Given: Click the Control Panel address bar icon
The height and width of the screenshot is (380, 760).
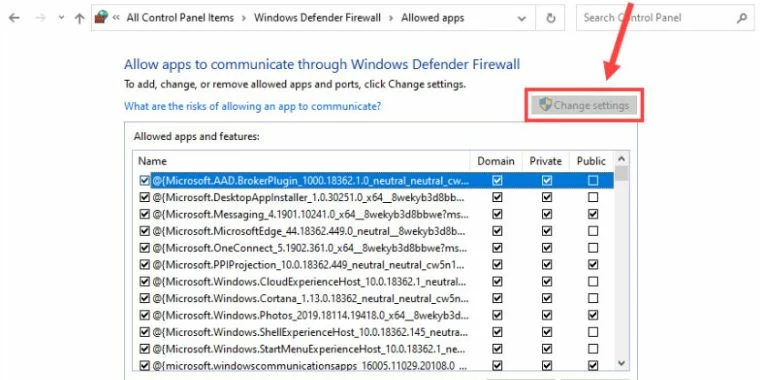Looking at the screenshot, I should click(x=101, y=17).
